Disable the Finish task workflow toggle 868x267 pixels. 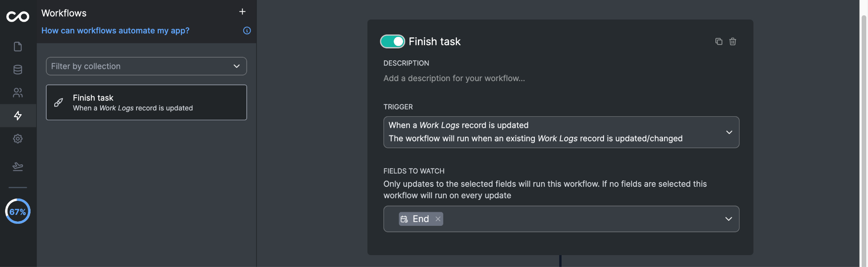point(392,42)
